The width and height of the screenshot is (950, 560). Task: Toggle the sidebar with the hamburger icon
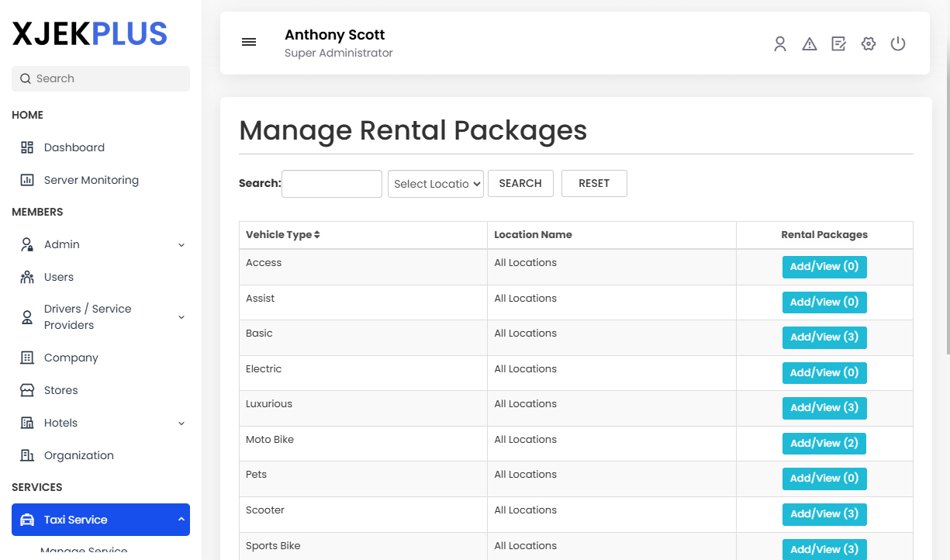(x=248, y=42)
